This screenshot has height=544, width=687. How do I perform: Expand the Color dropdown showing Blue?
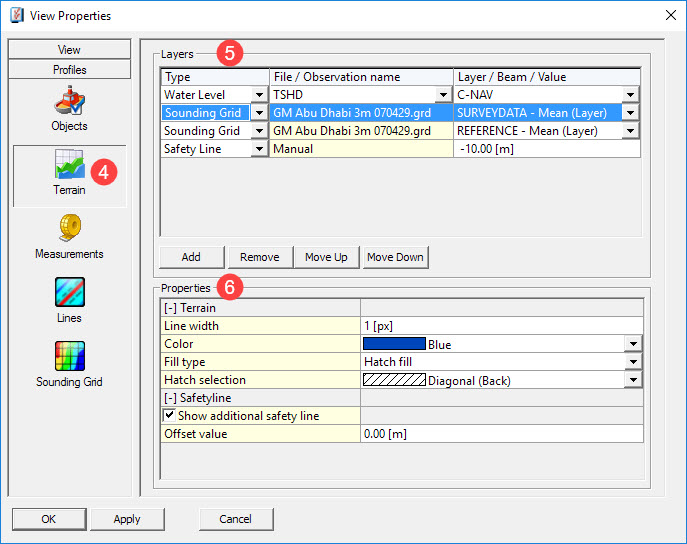(x=632, y=344)
